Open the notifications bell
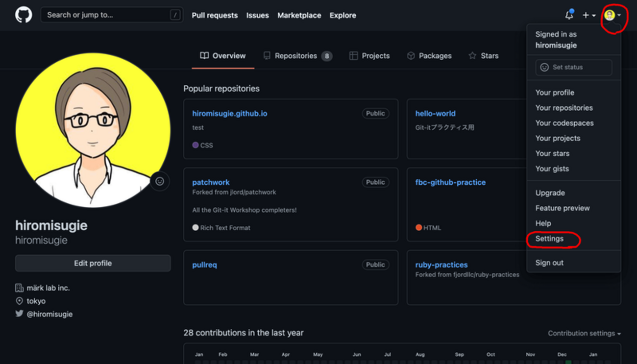Screen dimensions: 637x364 click(x=569, y=15)
